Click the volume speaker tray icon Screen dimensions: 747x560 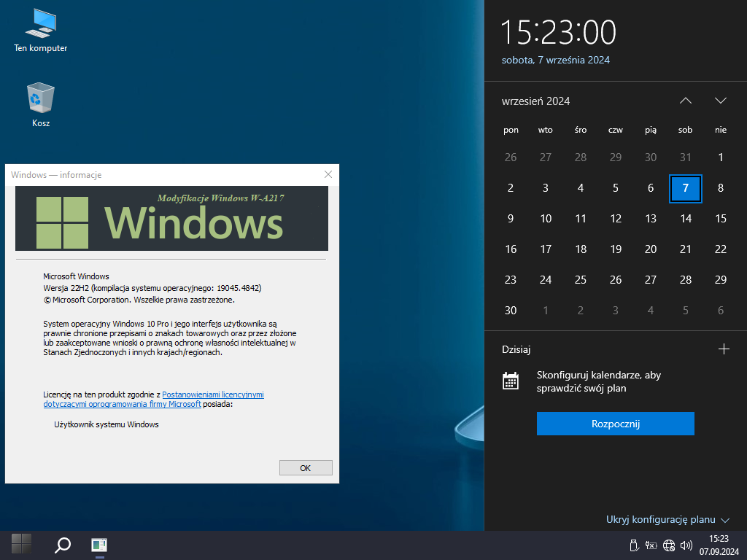tap(686, 545)
